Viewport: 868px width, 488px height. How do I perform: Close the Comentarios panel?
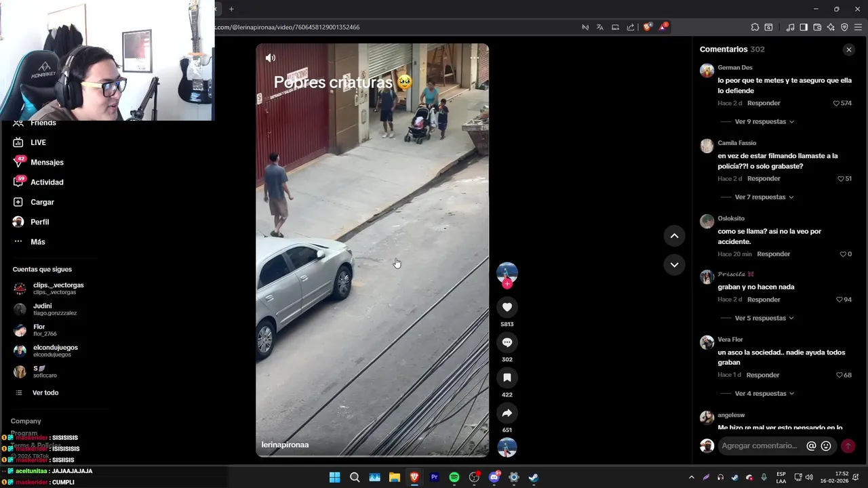(x=848, y=49)
